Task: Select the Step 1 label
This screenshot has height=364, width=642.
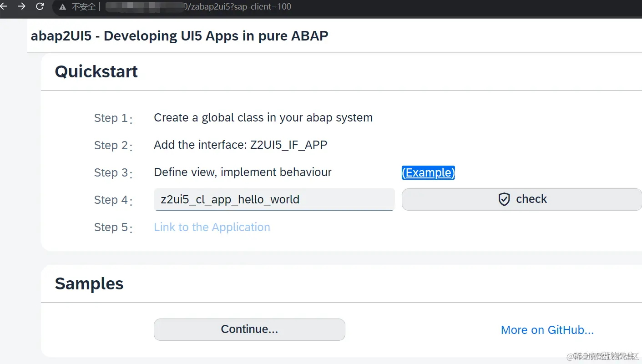Action: pyautogui.click(x=113, y=118)
